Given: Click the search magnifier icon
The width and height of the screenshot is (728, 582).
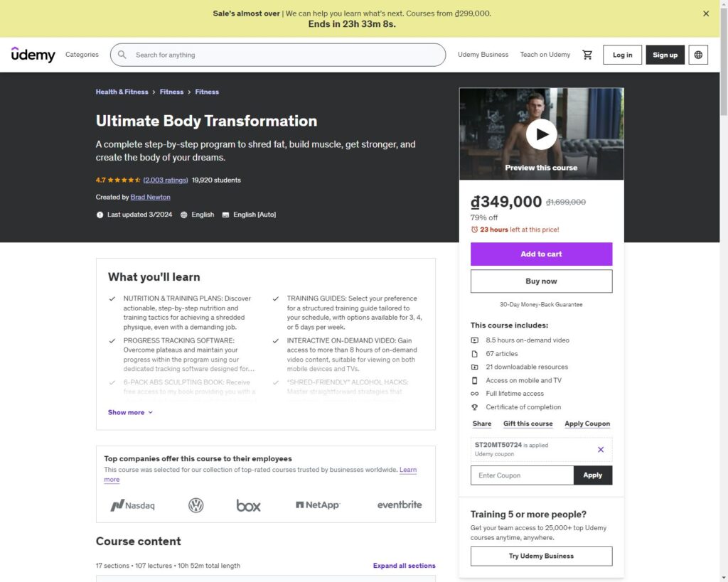Looking at the screenshot, I should pos(122,55).
